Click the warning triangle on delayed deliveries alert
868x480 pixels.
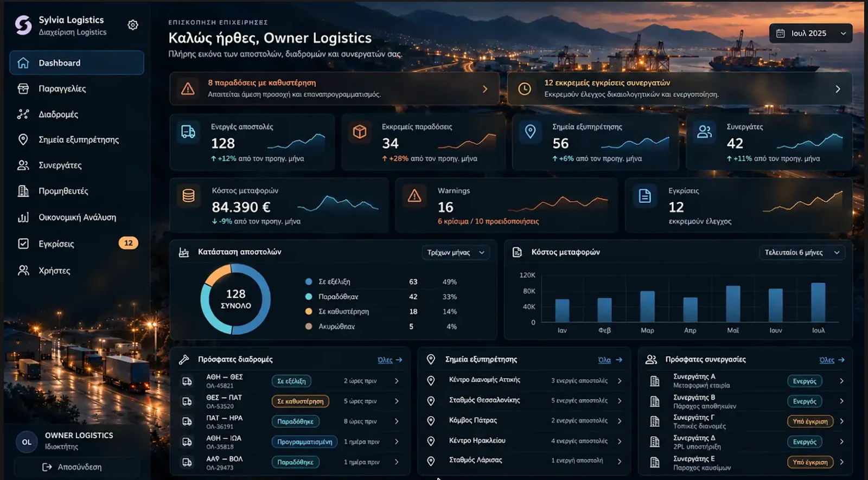(188, 89)
